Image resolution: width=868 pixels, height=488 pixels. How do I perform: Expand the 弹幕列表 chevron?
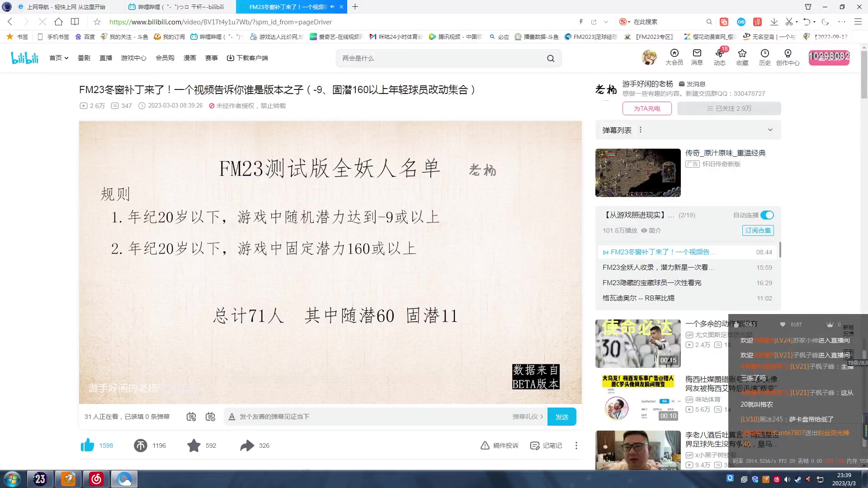click(770, 130)
